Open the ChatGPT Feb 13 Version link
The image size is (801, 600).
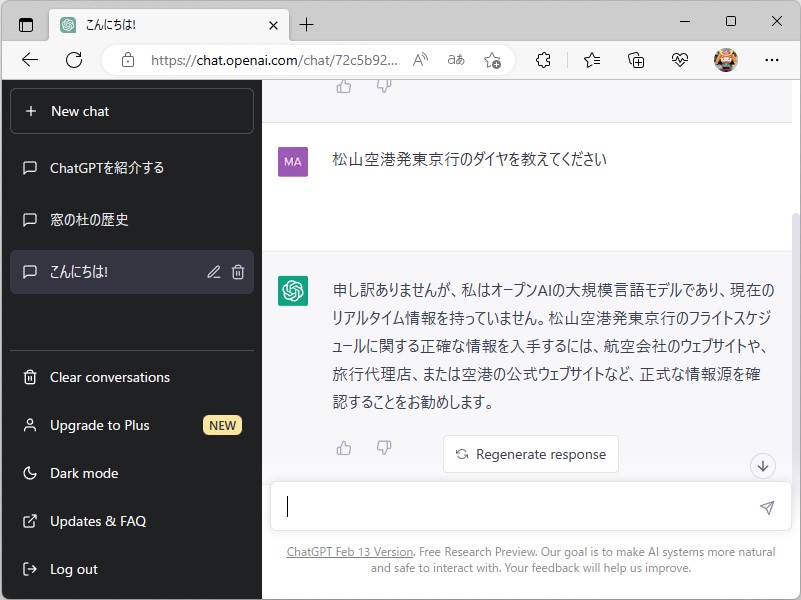tap(349, 551)
